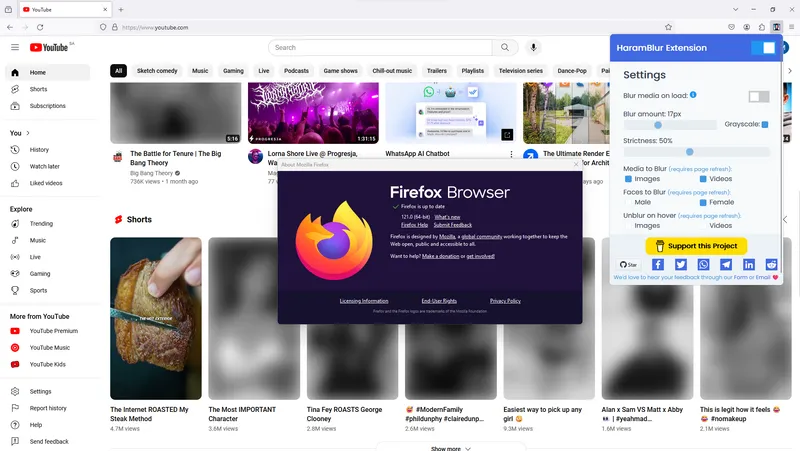The height and width of the screenshot is (451, 800).
Task: Click the Support this Project button
Action: [x=696, y=246]
